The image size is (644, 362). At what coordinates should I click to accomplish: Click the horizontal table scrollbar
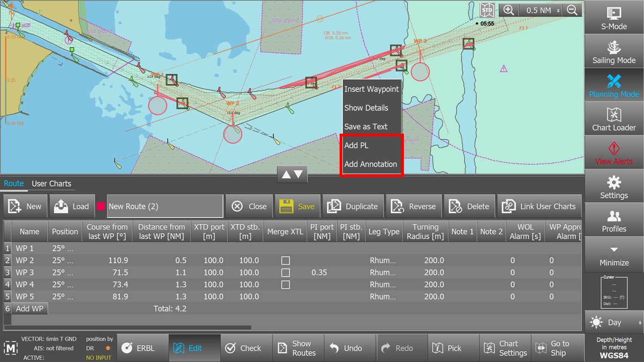coord(128,328)
